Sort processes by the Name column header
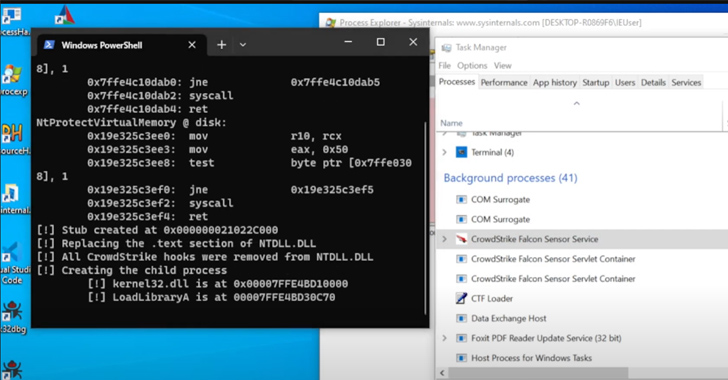 (x=451, y=123)
